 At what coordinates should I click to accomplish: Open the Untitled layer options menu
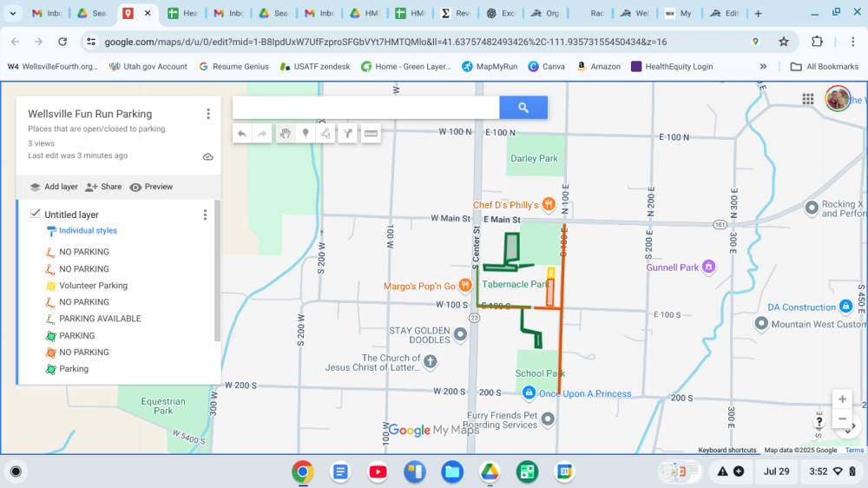tap(205, 214)
